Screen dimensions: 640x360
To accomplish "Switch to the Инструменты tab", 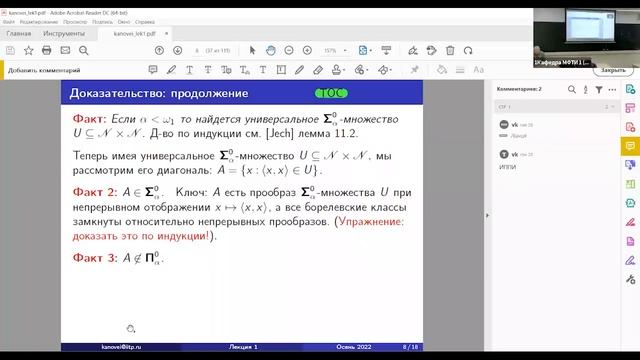I will [x=64, y=33].
